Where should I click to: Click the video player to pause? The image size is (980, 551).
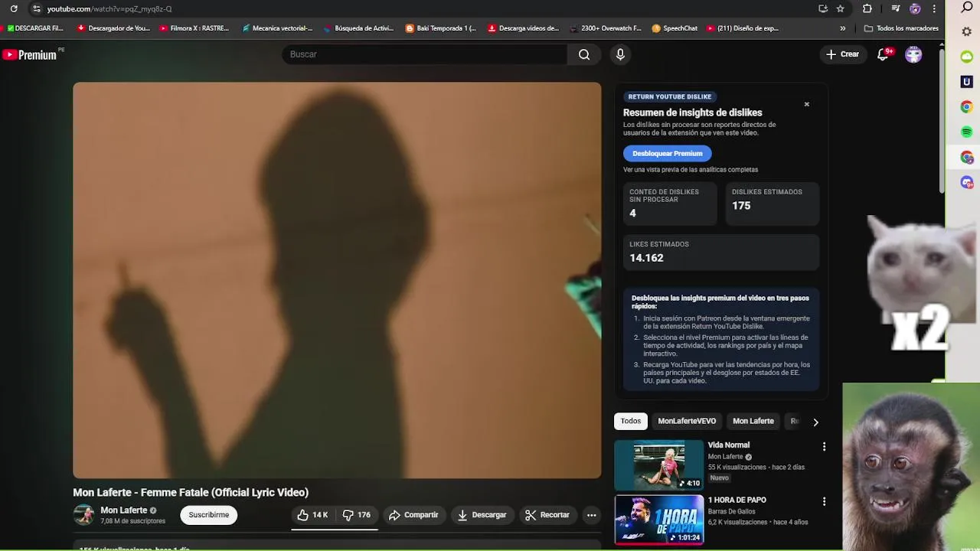pyautogui.click(x=337, y=280)
